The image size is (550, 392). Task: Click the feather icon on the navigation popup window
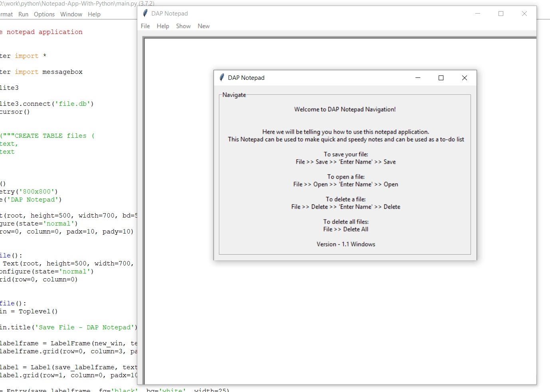coord(222,77)
